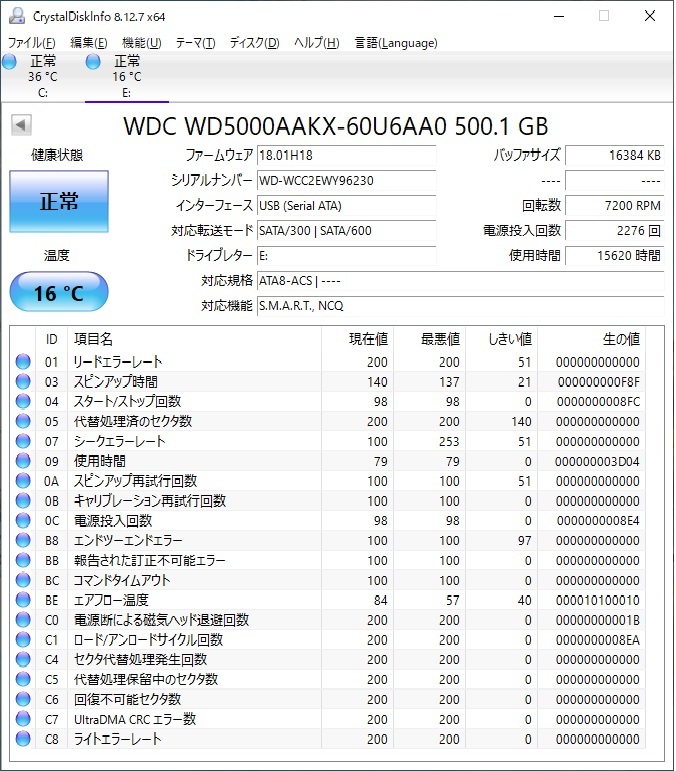Click raw value 000010100010 in エアフロー温度 row
The image size is (676, 771).
point(597,600)
